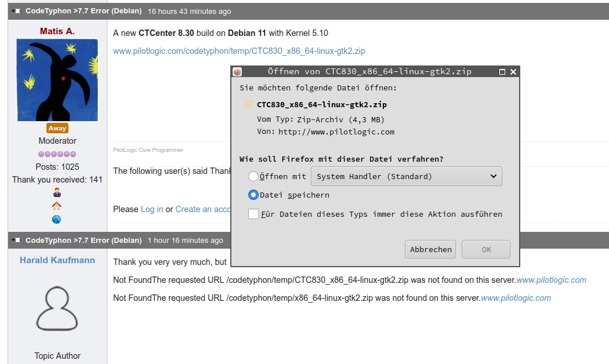
Task: Click the Away status badge
Action: click(57, 128)
